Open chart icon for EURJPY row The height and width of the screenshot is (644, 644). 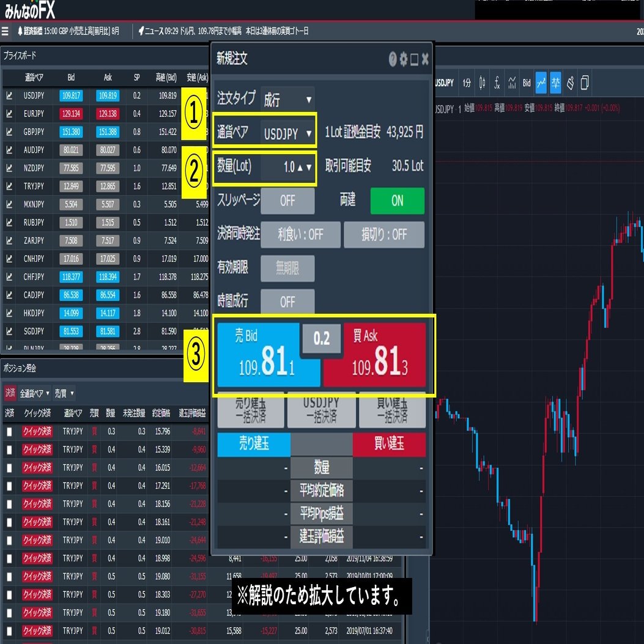(x=9, y=114)
